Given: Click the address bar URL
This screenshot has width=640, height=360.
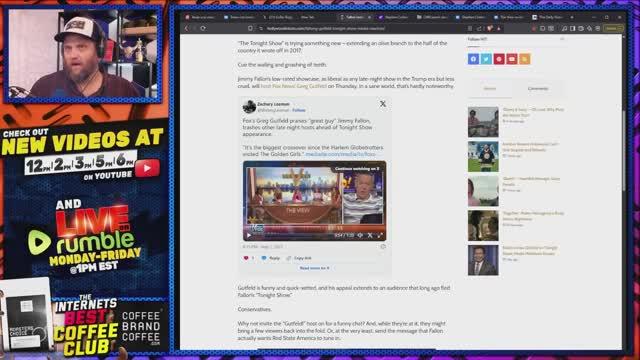Looking at the screenshot, I should tap(326, 29).
